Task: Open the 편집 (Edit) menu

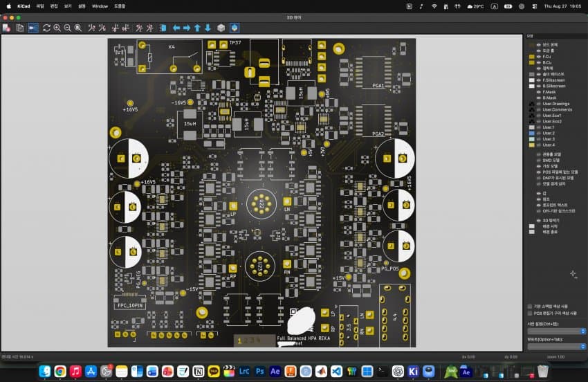Action: 54,6
